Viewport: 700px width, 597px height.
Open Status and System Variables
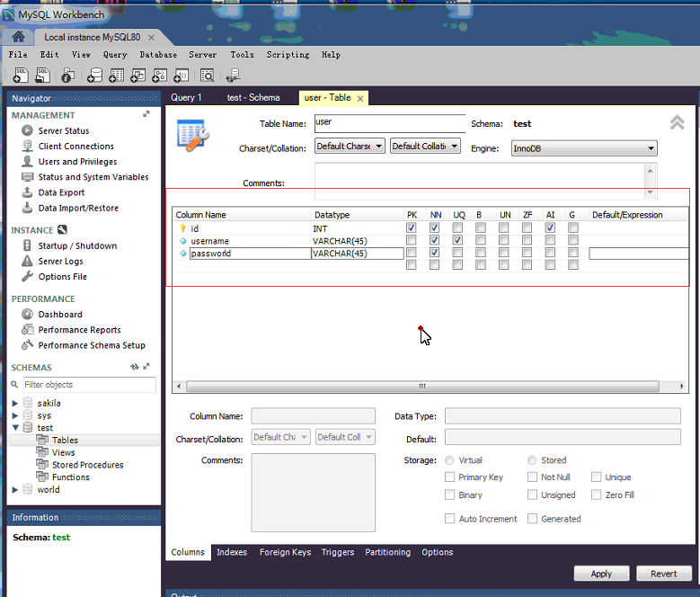click(x=93, y=177)
